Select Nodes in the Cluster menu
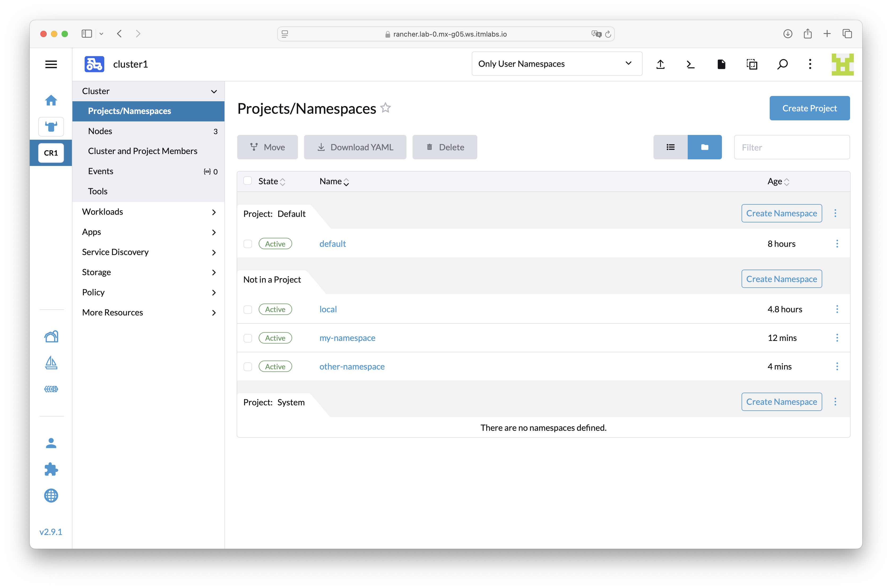This screenshot has height=588, width=892. pos(100,131)
